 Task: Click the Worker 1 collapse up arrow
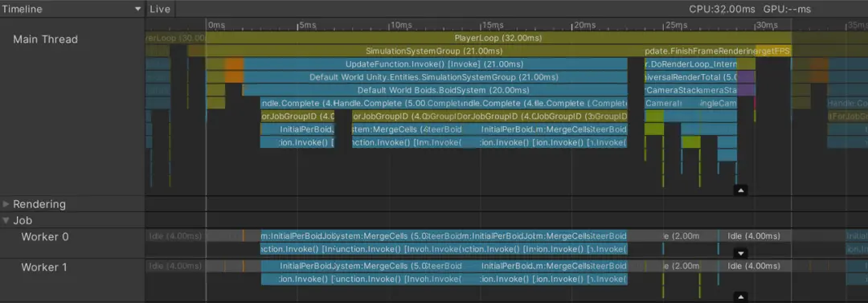pos(741,297)
